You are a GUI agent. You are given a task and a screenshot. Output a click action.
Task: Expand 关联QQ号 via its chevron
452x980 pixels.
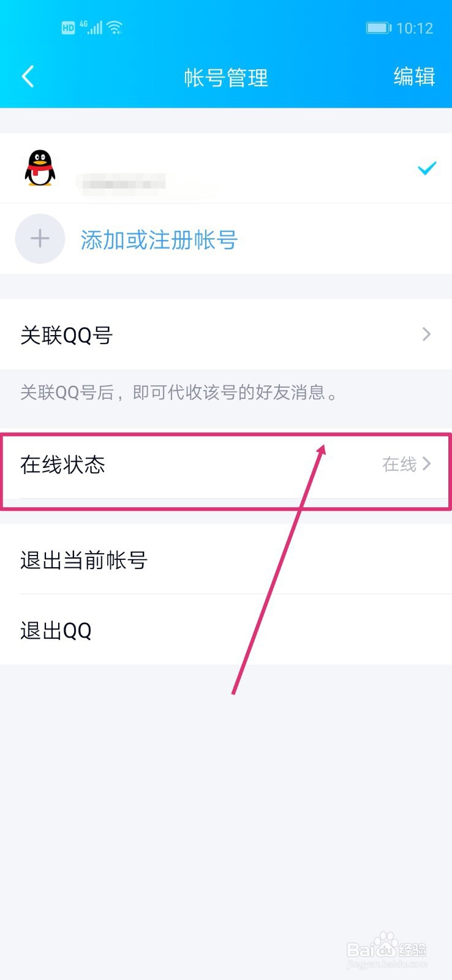tap(427, 334)
